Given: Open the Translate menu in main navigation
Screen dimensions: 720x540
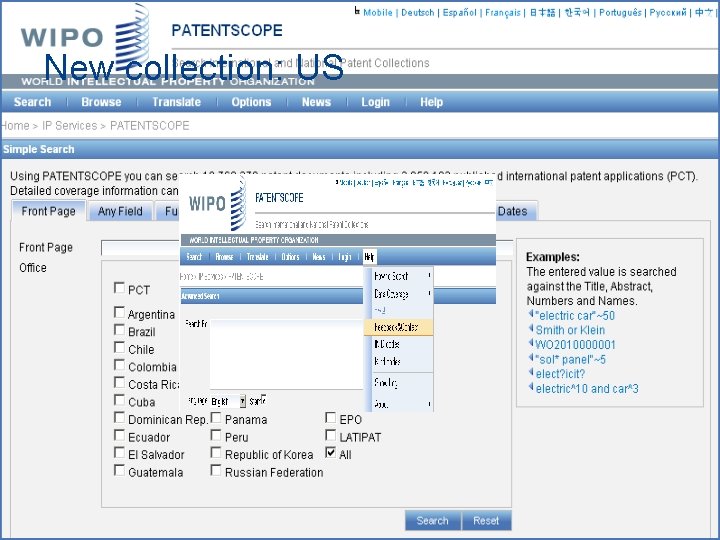Looking at the screenshot, I should 176,102.
